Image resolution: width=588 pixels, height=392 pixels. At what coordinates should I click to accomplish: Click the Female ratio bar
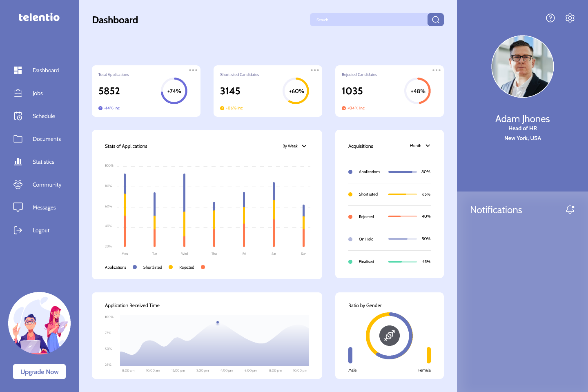(x=429, y=355)
